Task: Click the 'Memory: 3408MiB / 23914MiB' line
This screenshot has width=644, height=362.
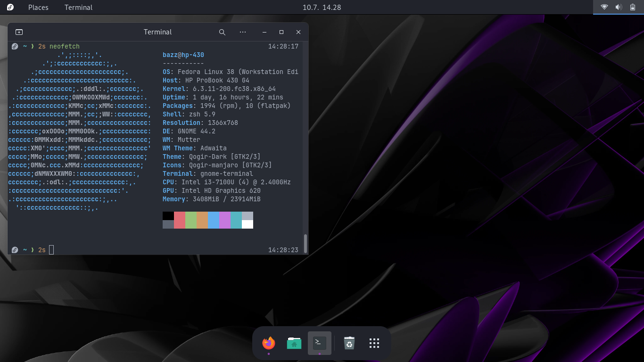Action: (212, 199)
